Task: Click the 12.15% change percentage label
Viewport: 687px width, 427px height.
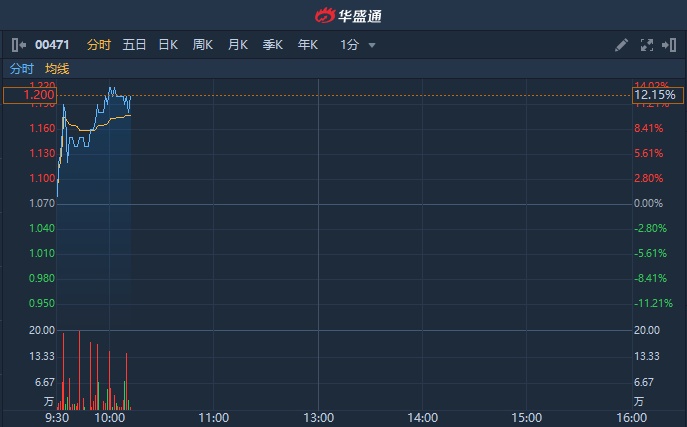Action: pyautogui.click(x=656, y=95)
